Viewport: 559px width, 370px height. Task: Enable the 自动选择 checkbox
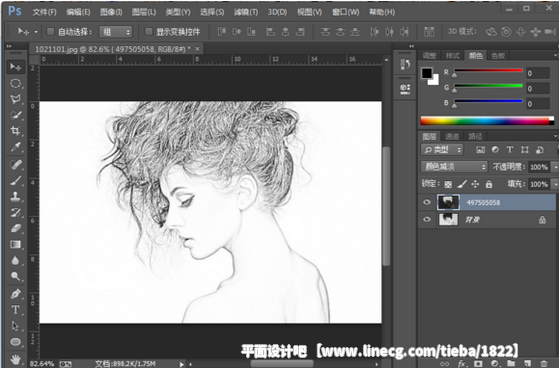pos(51,32)
